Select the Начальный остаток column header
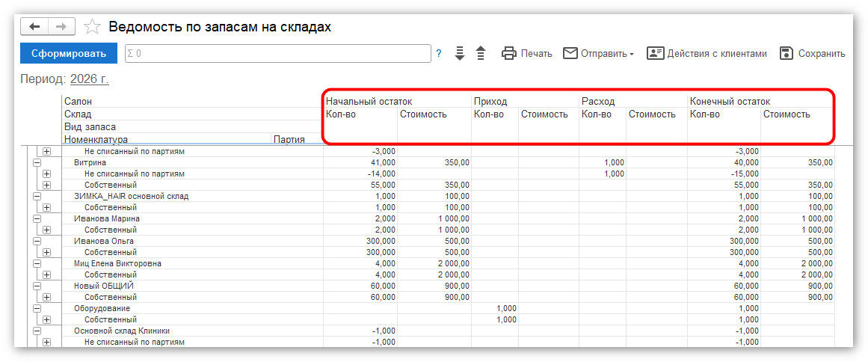 point(397,101)
